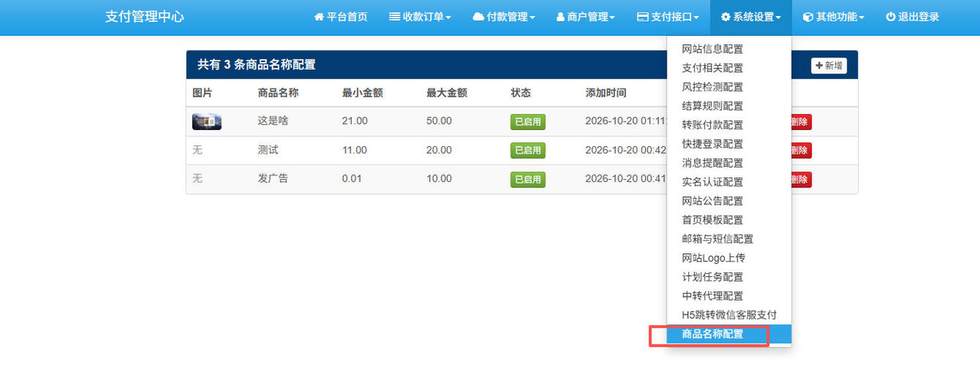This screenshot has height=388, width=980.
Task: Click the gear icon beside 系统设置
Action: (726, 17)
